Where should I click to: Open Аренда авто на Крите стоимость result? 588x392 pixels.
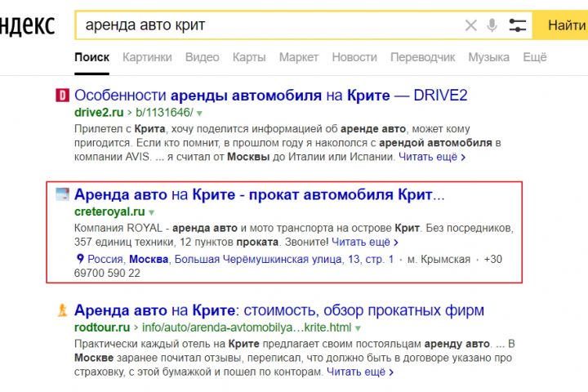(279, 310)
